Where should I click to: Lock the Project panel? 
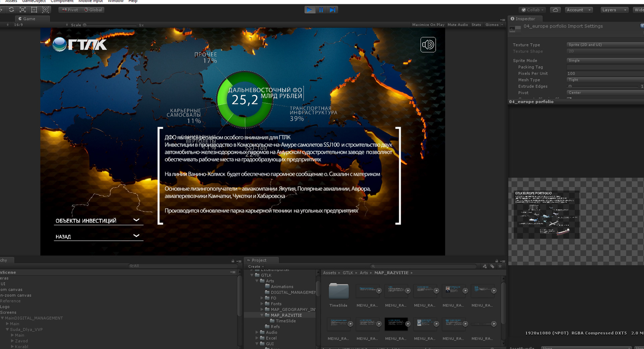[497, 261]
